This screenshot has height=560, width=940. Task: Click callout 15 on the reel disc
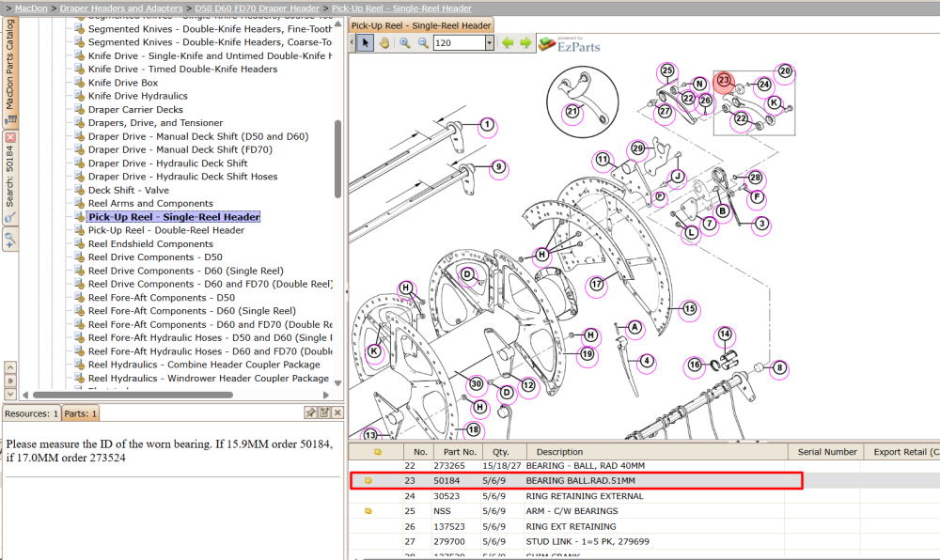(x=690, y=309)
